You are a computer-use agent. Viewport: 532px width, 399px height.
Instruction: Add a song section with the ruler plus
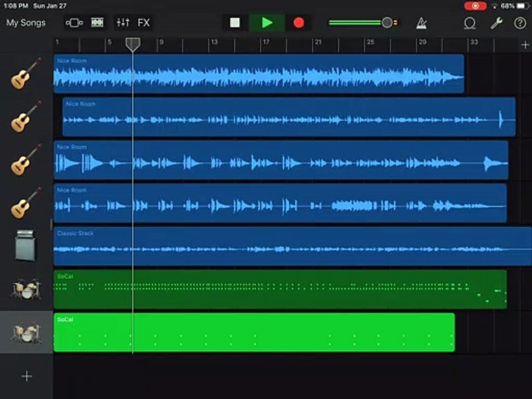525,44
